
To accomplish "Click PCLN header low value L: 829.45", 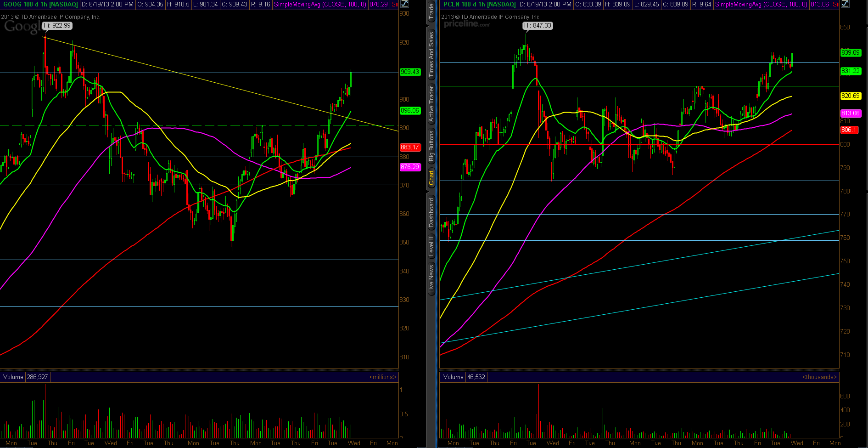I will 646,4.
